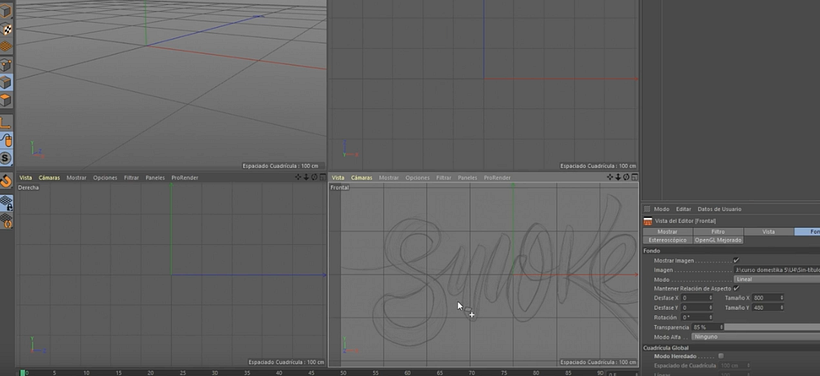Click the Tamaño X stepper arrows
Image resolution: width=820 pixels, height=376 pixels.
coord(781,298)
